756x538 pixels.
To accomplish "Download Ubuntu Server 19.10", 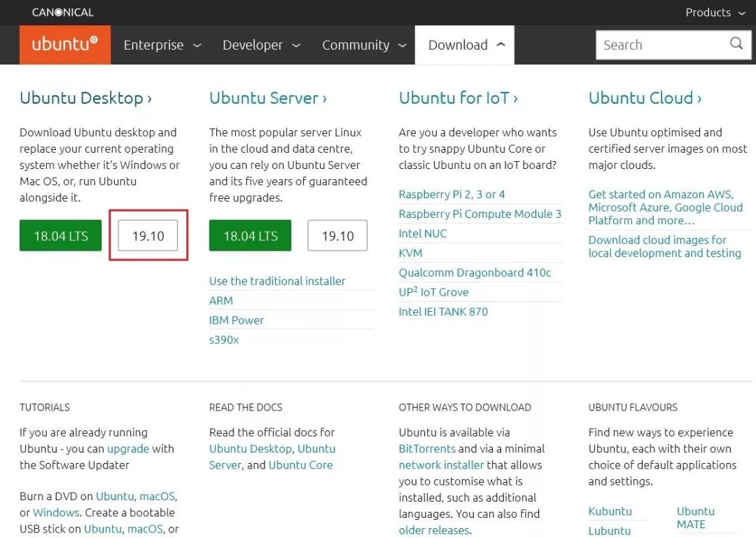I will click(x=337, y=235).
